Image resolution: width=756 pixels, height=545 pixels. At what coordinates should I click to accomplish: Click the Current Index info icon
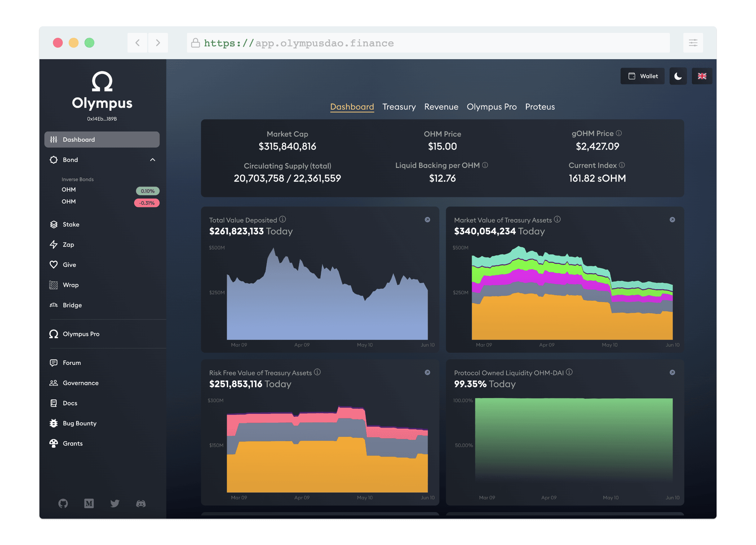[x=622, y=165]
